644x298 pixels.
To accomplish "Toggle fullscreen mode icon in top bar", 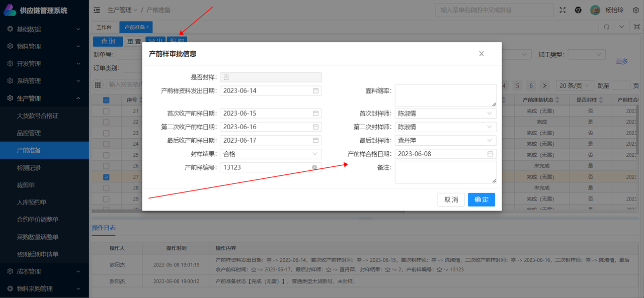I will 562,10.
